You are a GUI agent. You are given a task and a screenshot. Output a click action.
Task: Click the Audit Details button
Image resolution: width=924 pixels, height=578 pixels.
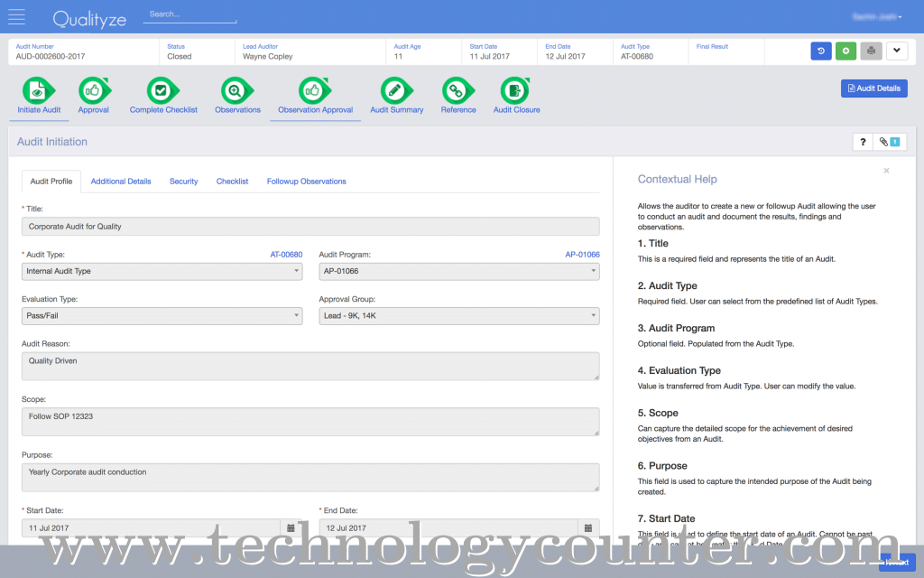click(x=873, y=89)
